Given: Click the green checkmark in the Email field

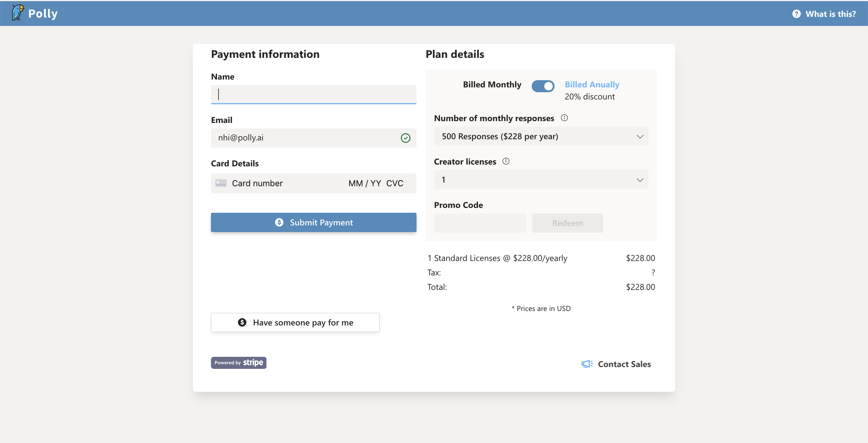Looking at the screenshot, I should [x=405, y=138].
